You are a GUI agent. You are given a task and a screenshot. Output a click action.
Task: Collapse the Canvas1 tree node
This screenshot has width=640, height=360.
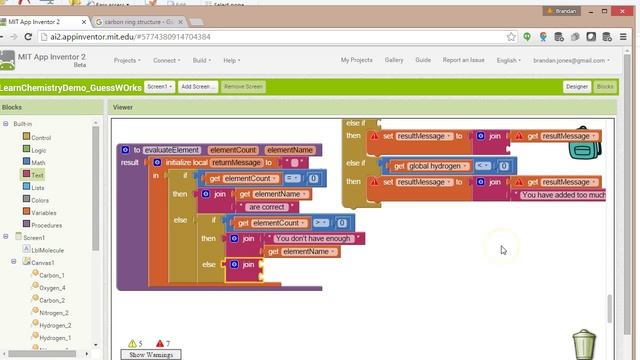tap(14, 262)
